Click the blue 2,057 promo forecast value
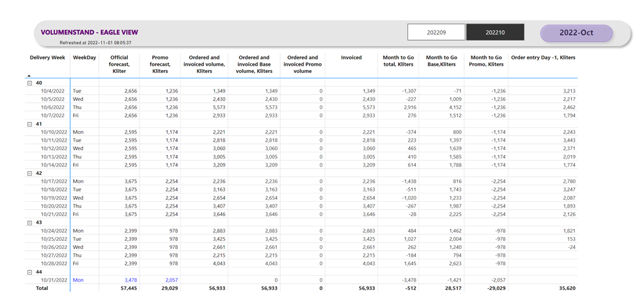This screenshot has height=304, width=644. pos(171,280)
